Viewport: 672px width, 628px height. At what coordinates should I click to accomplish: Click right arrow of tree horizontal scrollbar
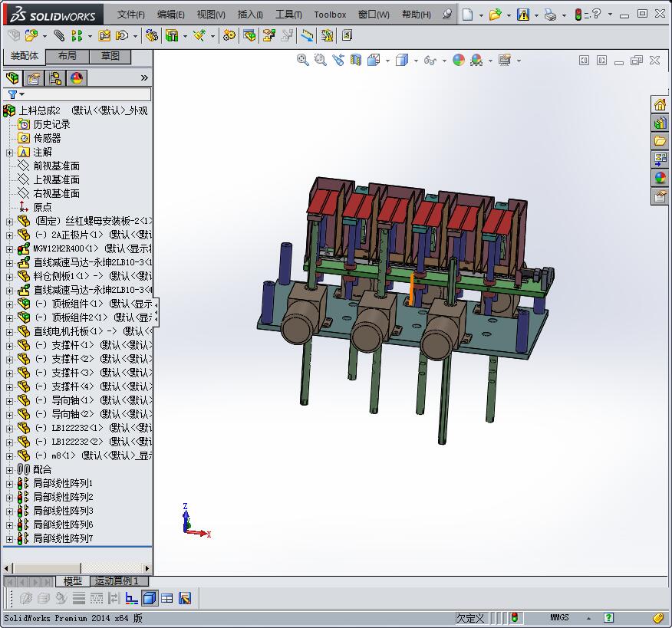click(x=147, y=568)
